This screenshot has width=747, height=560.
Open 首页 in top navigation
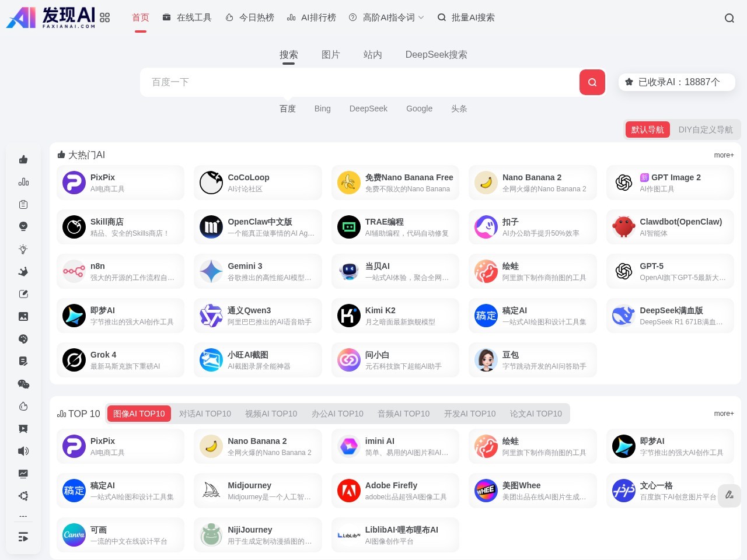[x=141, y=17]
